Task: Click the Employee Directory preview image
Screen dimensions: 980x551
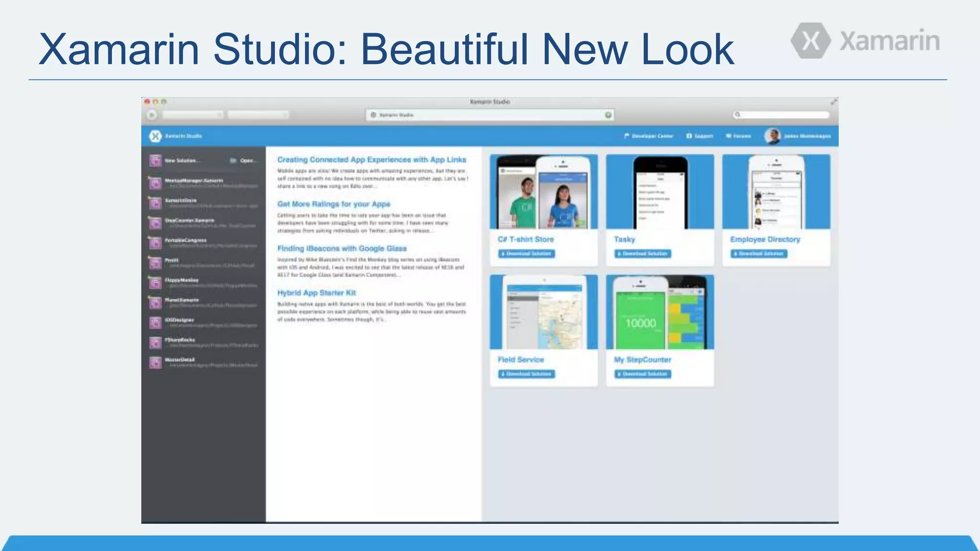Action: (x=776, y=191)
